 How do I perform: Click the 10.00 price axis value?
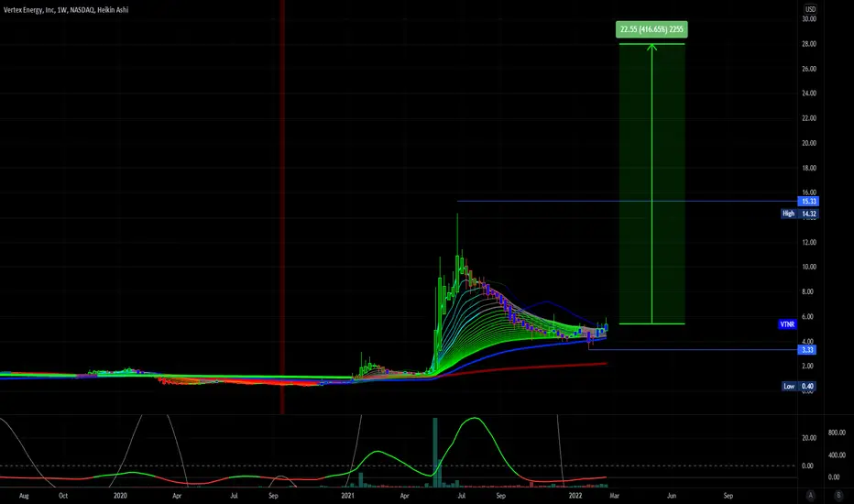[809, 267]
